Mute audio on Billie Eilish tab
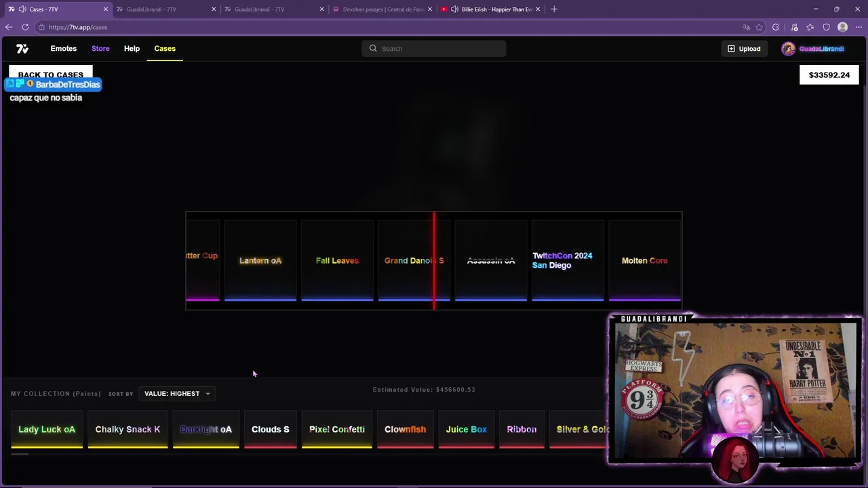The image size is (868, 488). pyautogui.click(x=454, y=9)
